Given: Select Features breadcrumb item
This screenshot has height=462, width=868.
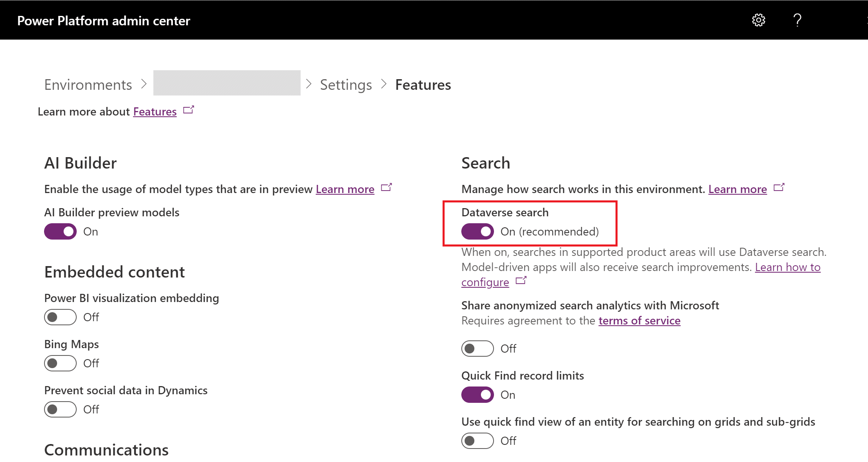Looking at the screenshot, I should pyautogui.click(x=423, y=84).
